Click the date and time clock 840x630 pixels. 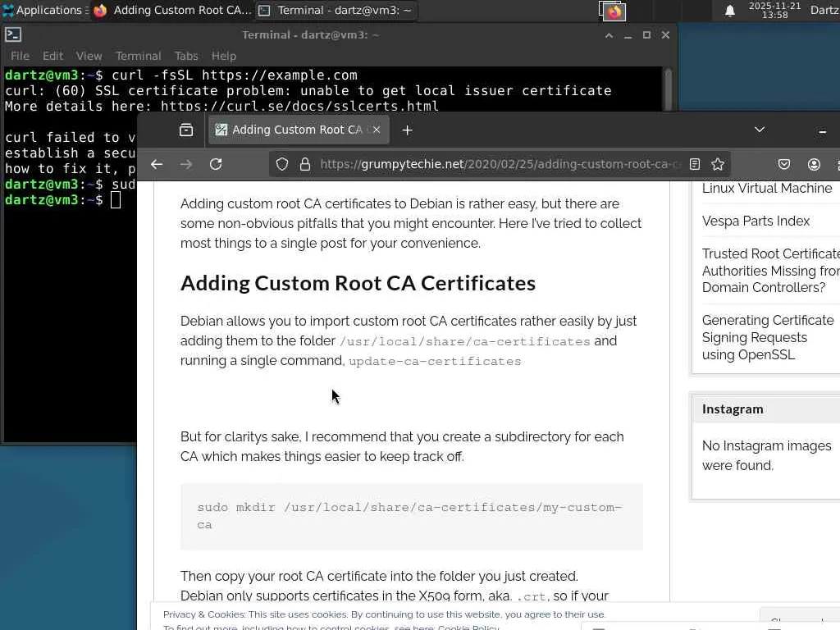click(x=774, y=10)
